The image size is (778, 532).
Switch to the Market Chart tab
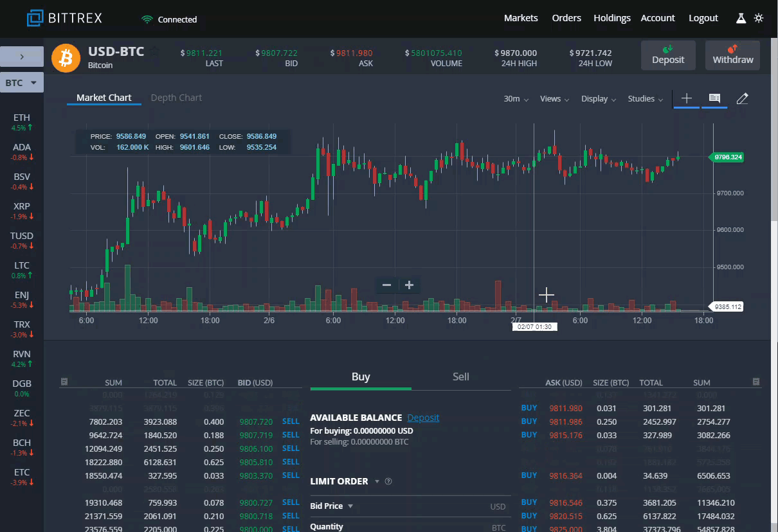[x=104, y=98]
